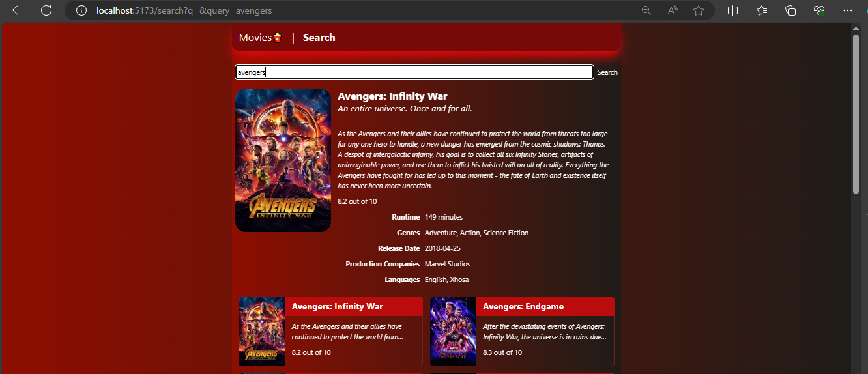Turn on Read Aloud
This screenshot has width=868, height=374.
point(673,10)
